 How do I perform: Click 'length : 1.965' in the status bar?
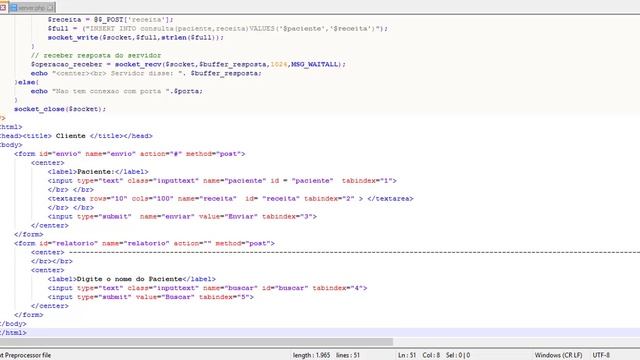tap(311, 355)
